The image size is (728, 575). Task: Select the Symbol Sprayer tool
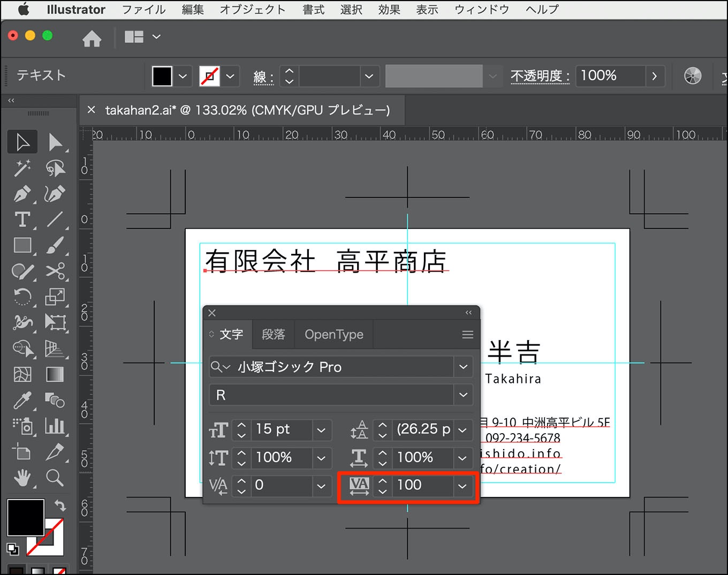[x=22, y=426]
